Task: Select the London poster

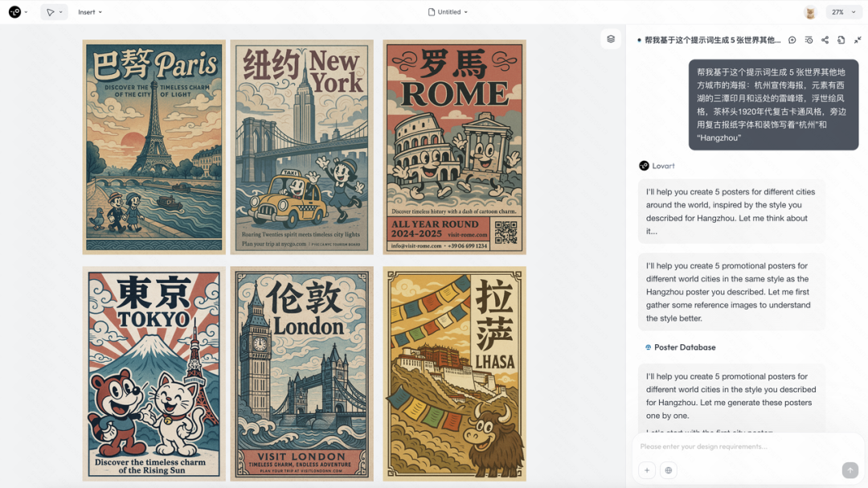Action: click(x=301, y=374)
